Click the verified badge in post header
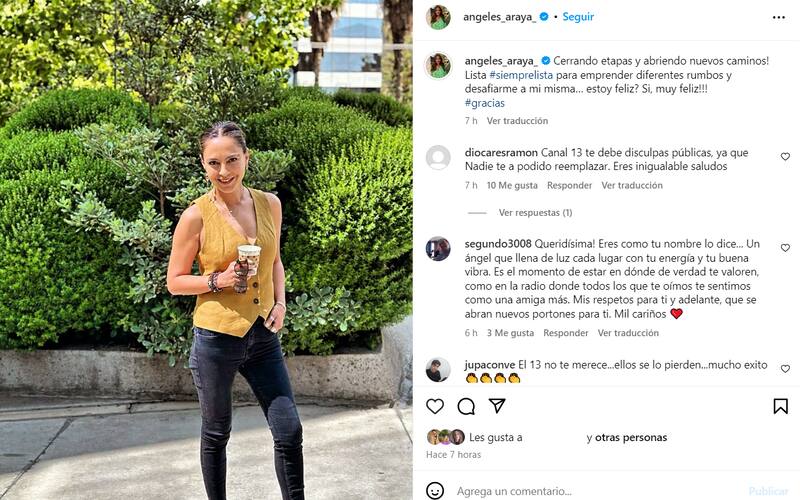The width and height of the screenshot is (800, 500). (x=544, y=17)
